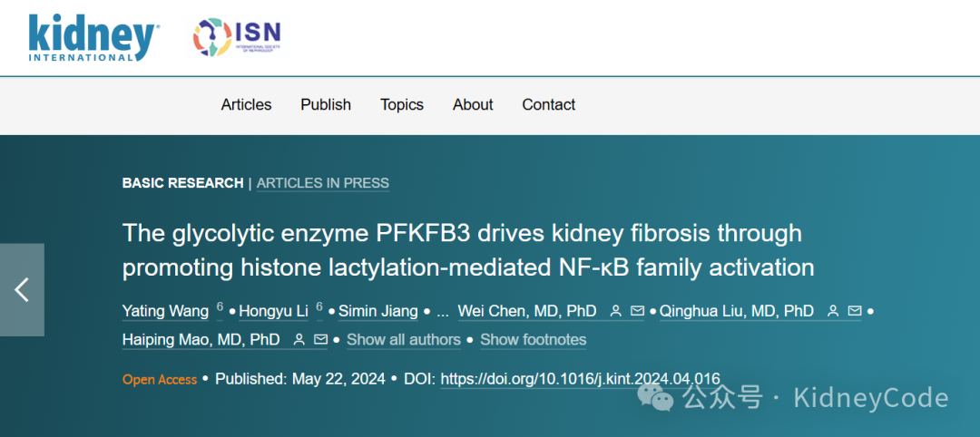This screenshot has width=980, height=437.
Task: Click the email icon beside Haiping Mao
Action: (x=320, y=340)
